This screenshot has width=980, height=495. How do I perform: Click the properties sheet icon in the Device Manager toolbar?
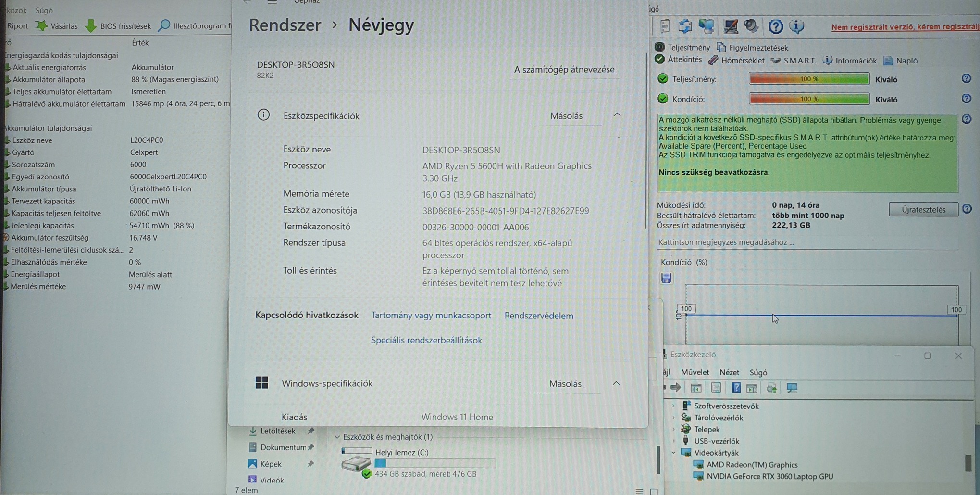[716, 388]
